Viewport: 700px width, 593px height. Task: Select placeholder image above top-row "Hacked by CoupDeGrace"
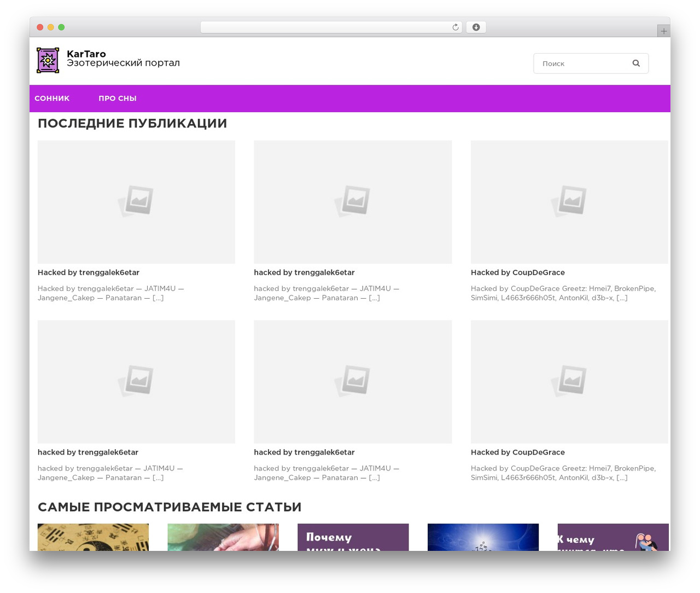pyautogui.click(x=569, y=202)
